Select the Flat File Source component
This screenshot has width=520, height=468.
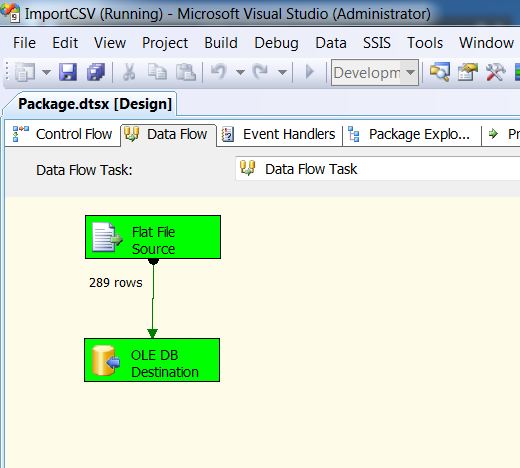153,237
